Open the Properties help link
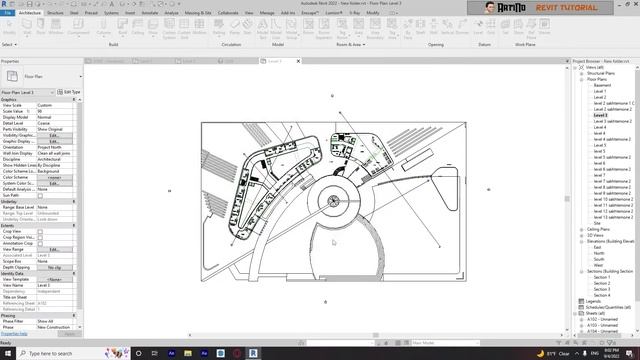 click(14, 334)
